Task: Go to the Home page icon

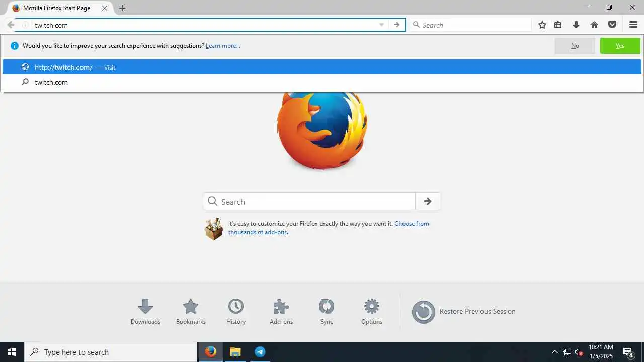Action: [594, 25]
